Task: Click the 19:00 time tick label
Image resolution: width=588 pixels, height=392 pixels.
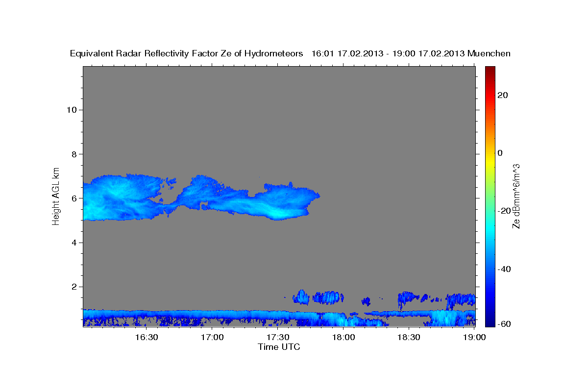Action: [474, 337]
